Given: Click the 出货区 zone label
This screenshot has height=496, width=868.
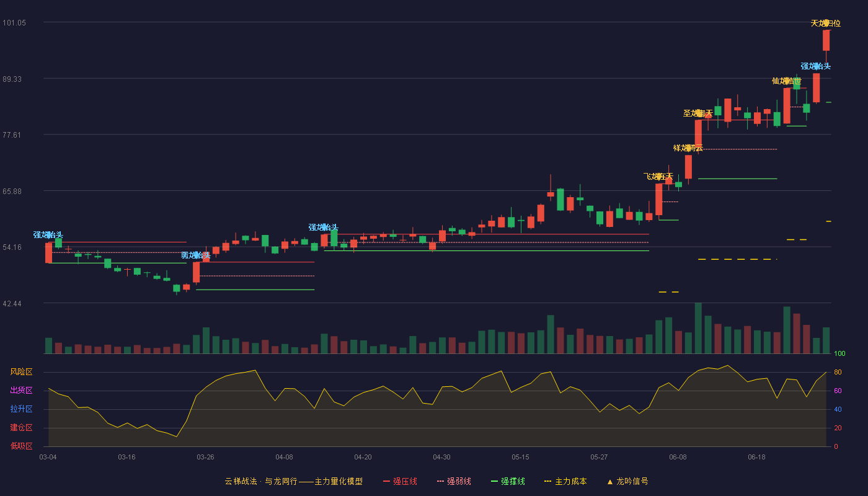Looking at the screenshot, I should [x=21, y=391].
